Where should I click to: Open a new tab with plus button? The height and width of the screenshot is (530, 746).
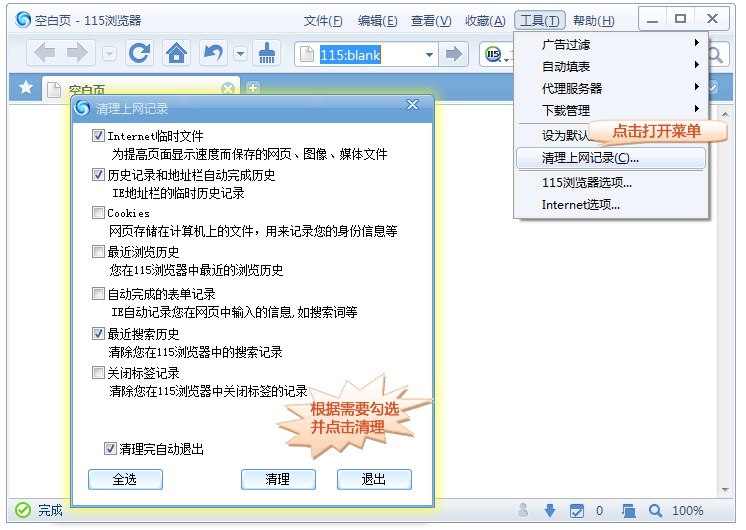pos(253,88)
